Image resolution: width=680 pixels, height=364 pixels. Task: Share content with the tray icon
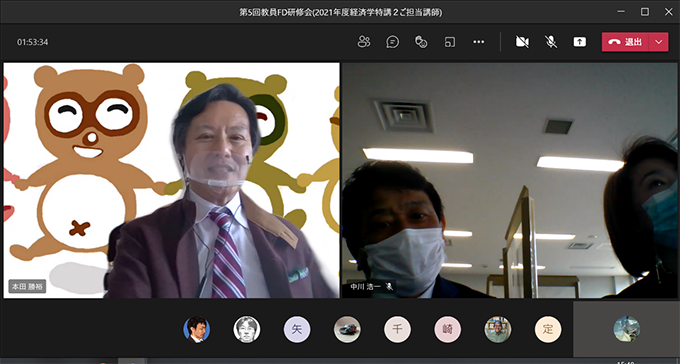(x=580, y=42)
